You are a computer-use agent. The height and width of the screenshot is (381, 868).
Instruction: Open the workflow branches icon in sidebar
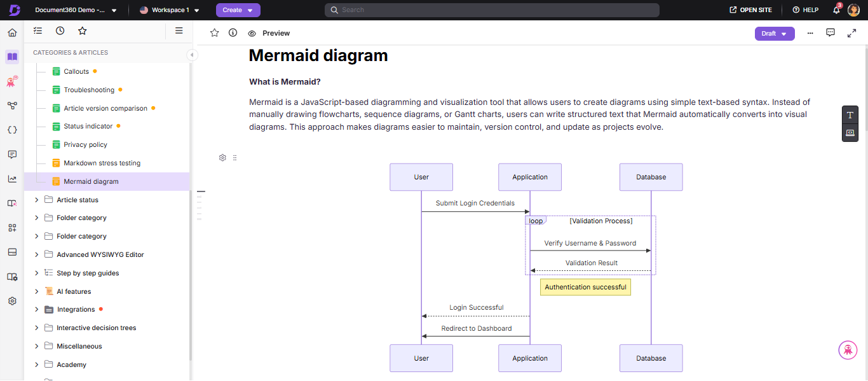[x=12, y=106]
